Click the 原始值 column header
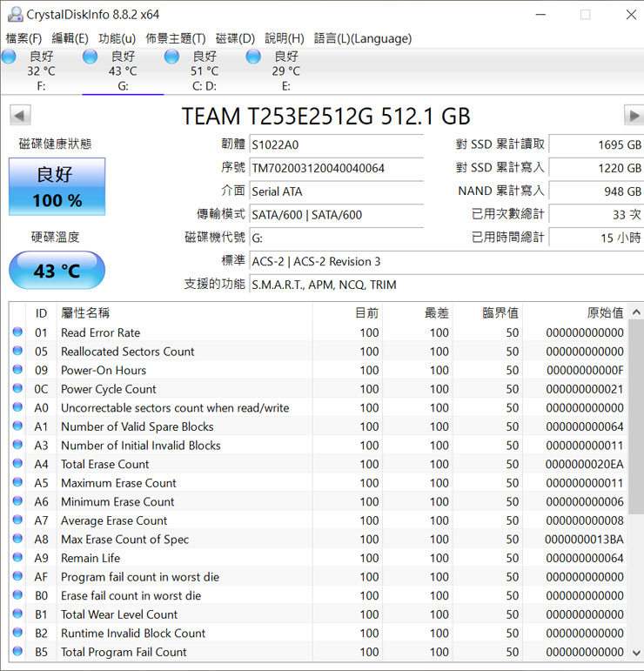Screen dimensions: 644x671 click(x=574, y=312)
